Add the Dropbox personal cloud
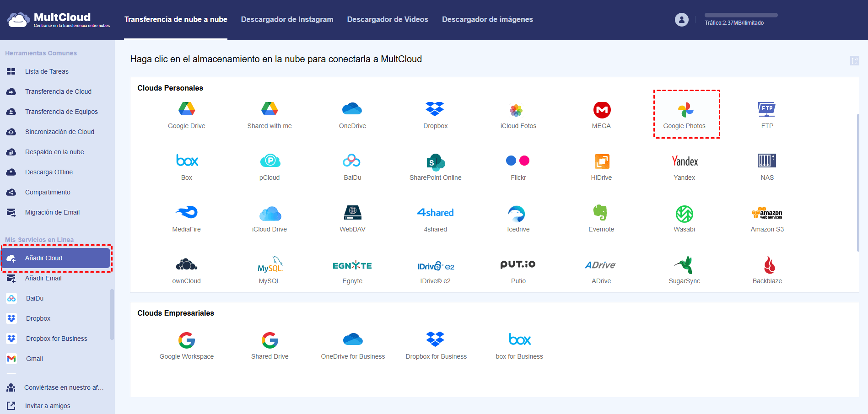The image size is (868, 414). coord(435,115)
